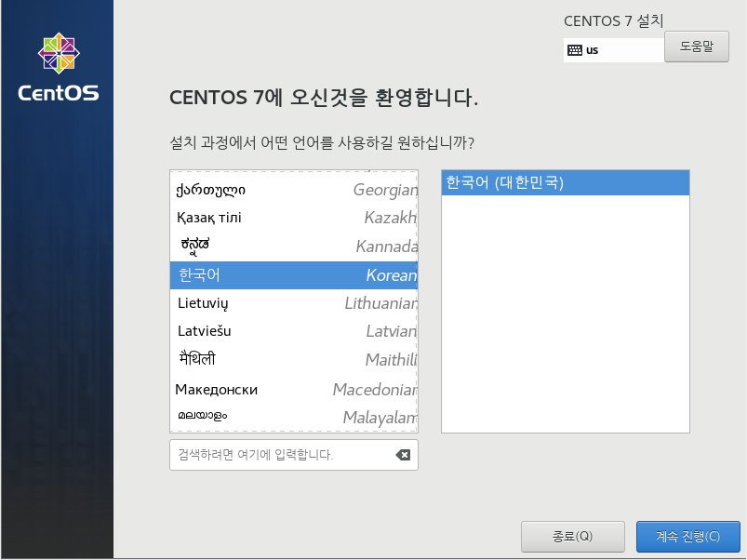The image size is (747, 560).
Task: Focus the language search input field
Action: 293,455
